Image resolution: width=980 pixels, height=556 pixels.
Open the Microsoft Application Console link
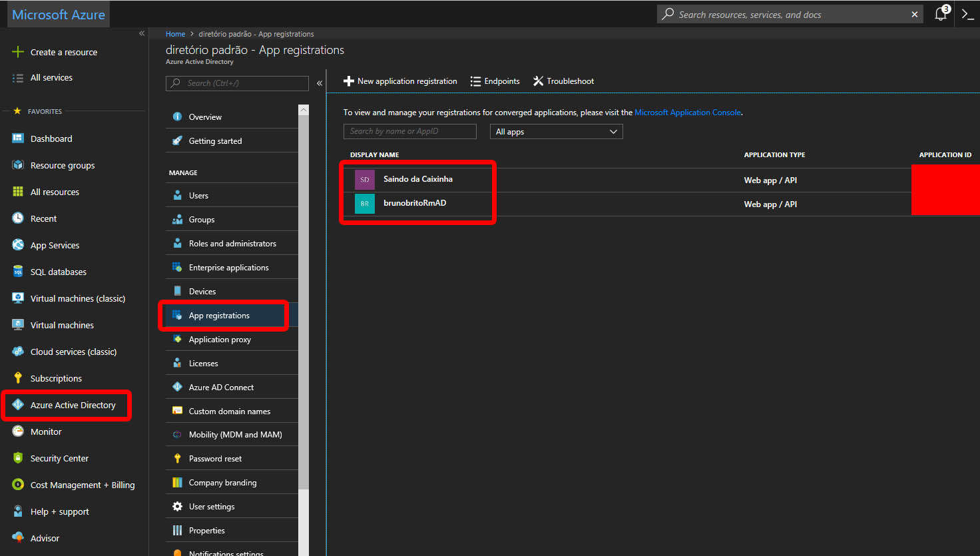(x=688, y=113)
